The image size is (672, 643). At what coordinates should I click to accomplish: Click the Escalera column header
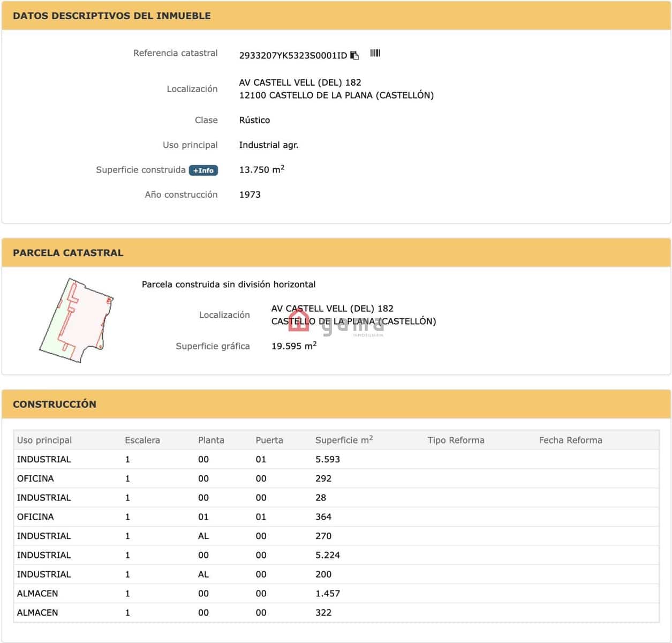[142, 440]
